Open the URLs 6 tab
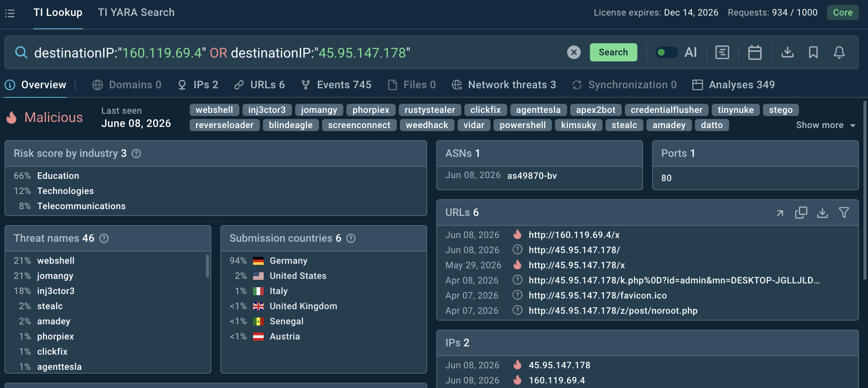 [259, 85]
